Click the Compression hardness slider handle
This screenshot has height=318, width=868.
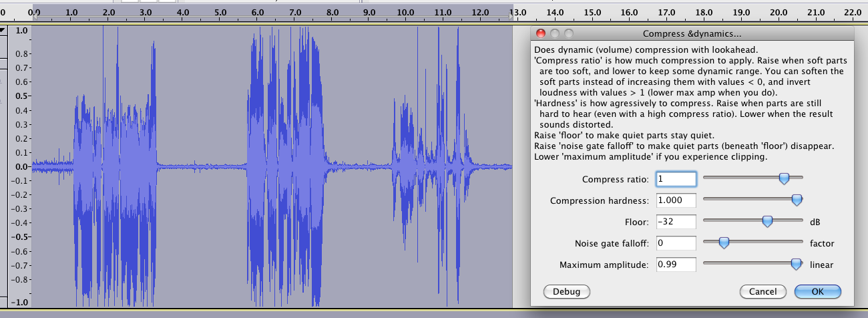(x=796, y=200)
